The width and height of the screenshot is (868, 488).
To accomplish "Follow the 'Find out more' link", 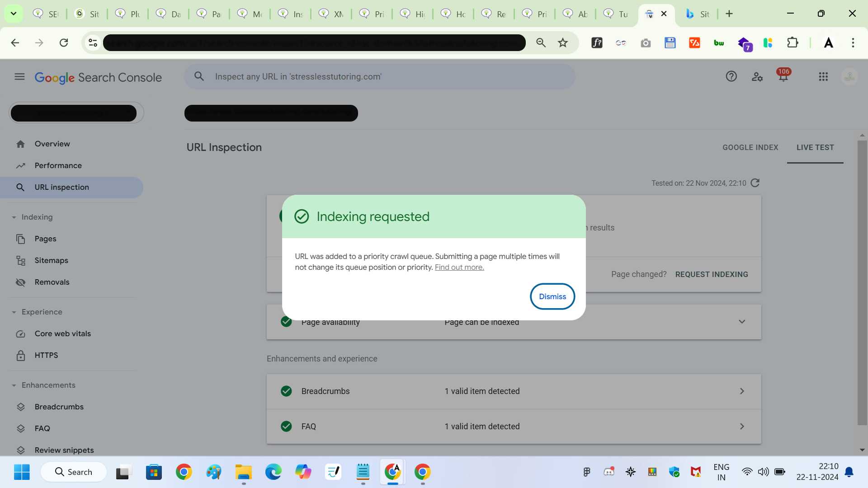I will click(459, 267).
